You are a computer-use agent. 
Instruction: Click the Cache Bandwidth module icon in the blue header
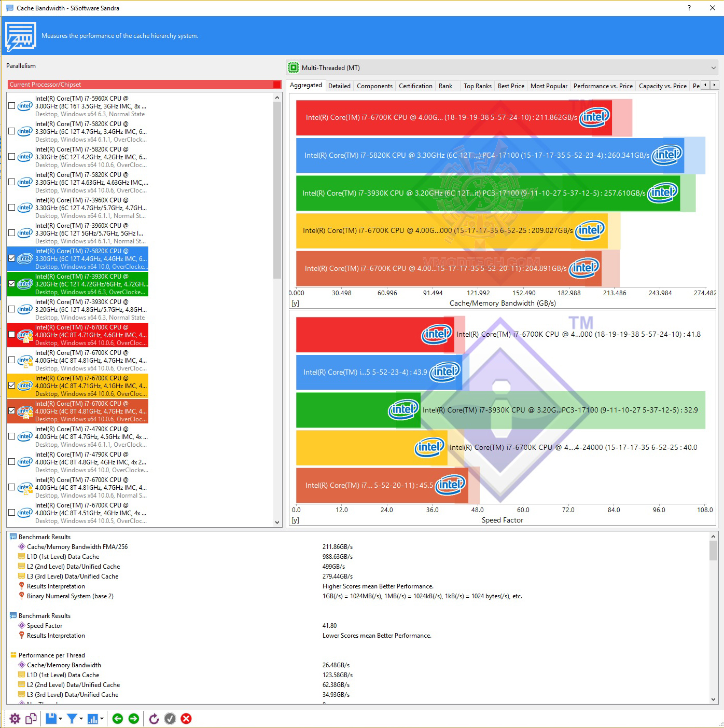tap(21, 36)
